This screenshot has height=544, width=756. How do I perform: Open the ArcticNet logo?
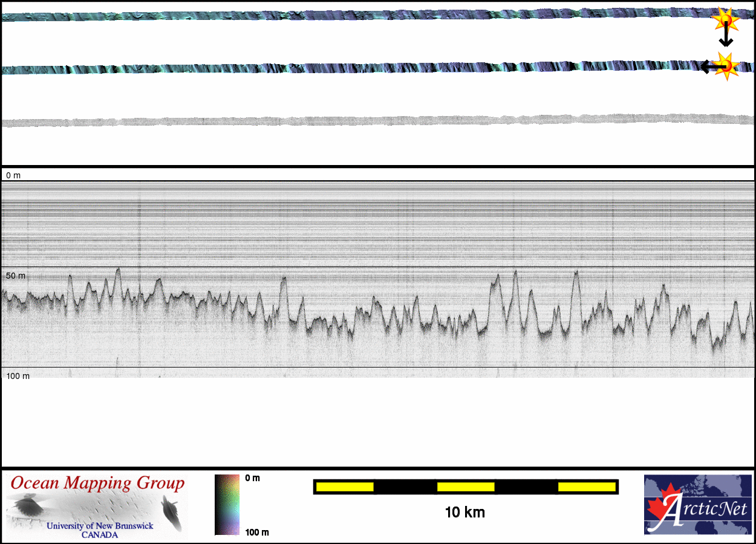(697, 505)
